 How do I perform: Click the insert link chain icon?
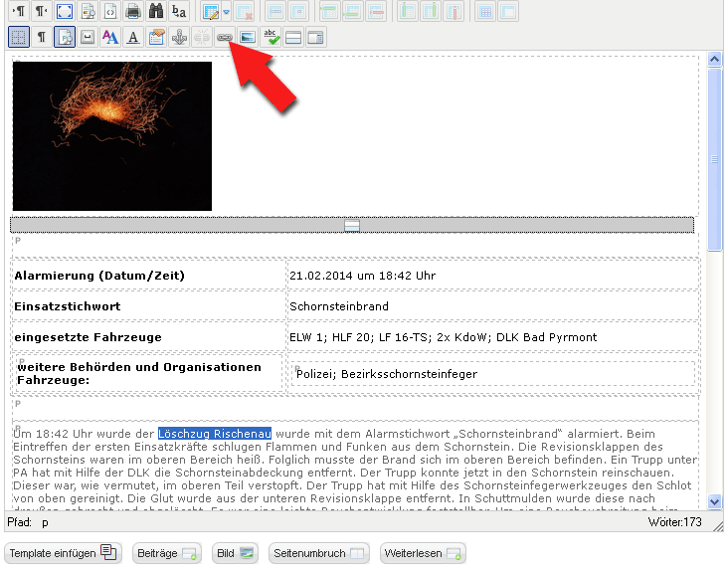point(224,37)
